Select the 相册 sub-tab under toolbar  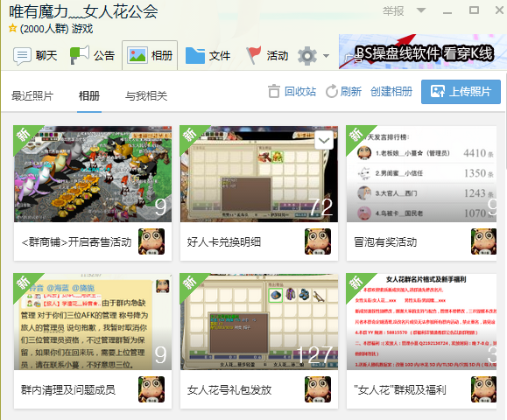89,96
